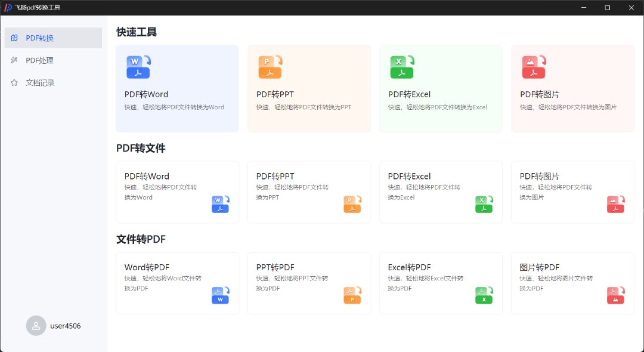The width and height of the screenshot is (644, 352).
Task: Open PDF转图片 card under PDF转文件
Action: click(572, 192)
